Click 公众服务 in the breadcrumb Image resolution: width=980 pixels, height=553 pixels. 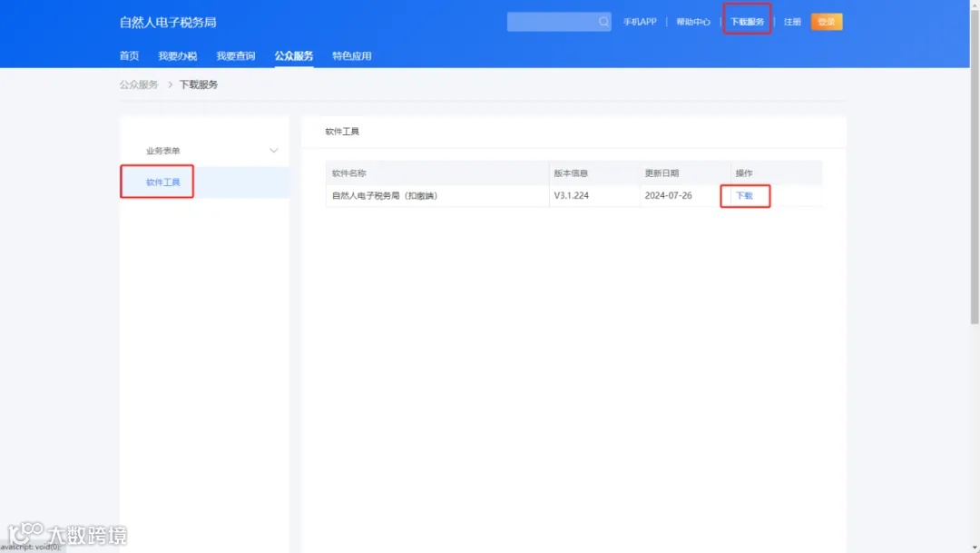pos(138,84)
